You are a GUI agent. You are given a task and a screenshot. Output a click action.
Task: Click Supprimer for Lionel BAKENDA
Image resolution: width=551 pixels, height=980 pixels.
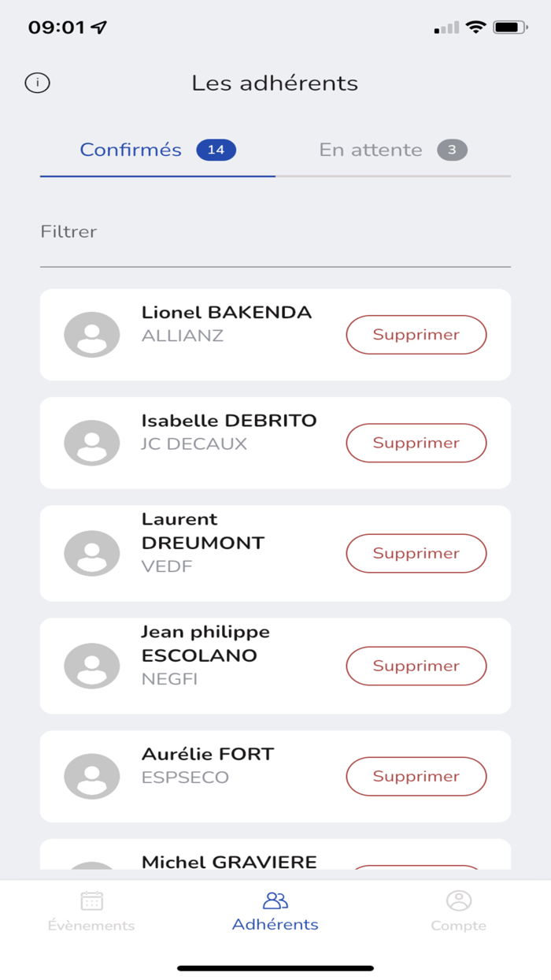pyautogui.click(x=416, y=334)
